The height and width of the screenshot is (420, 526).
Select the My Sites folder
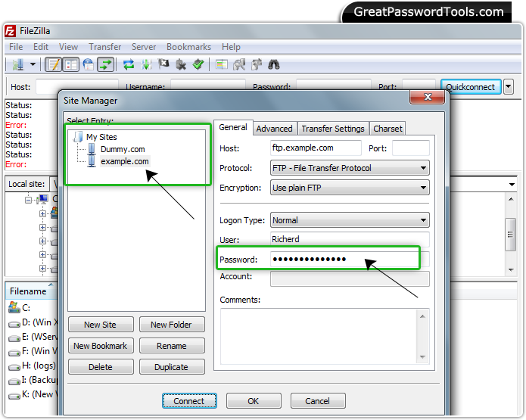(101, 137)
